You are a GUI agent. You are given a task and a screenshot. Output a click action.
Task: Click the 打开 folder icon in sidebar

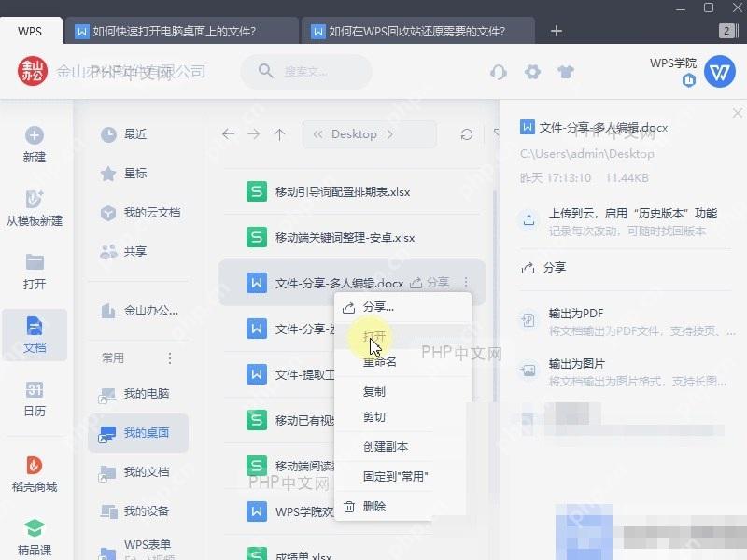click(x=35, y=262)
